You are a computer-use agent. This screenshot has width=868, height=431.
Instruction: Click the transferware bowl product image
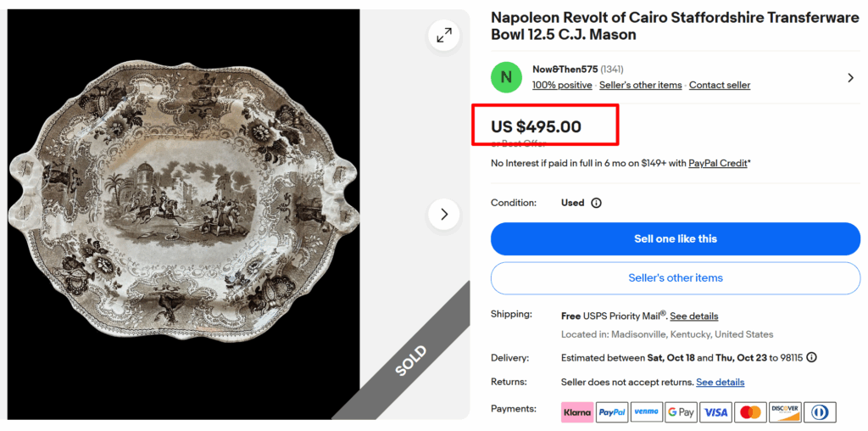click(184, 212)
